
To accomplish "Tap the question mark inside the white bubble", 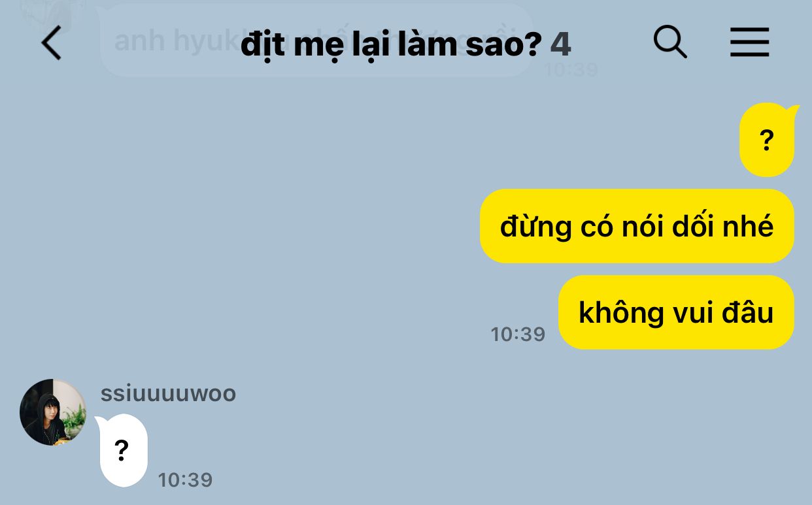I will click(121, 451).
